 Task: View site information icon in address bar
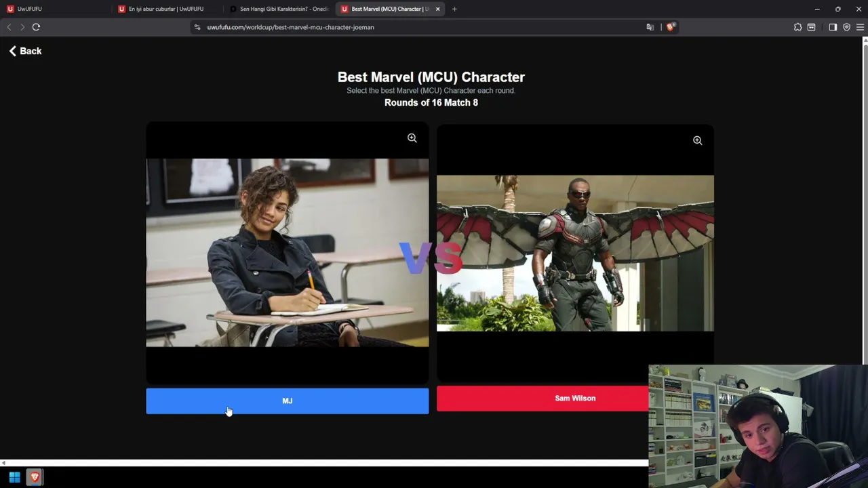(x=197, y=27)
